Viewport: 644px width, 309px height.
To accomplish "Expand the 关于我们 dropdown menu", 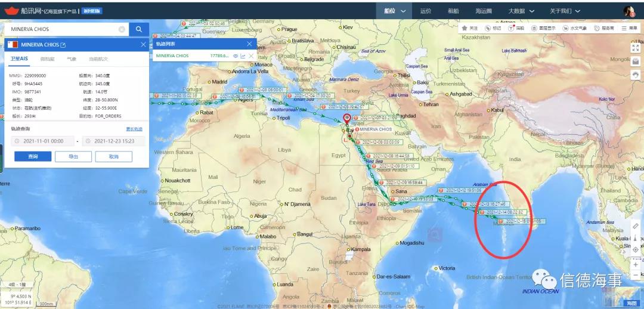I will 564,11.
